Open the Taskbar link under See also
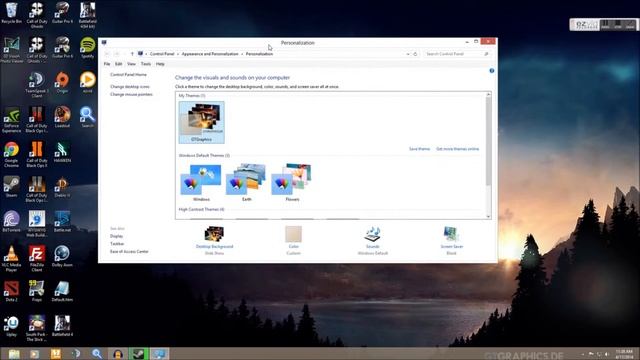 [117, 244]
